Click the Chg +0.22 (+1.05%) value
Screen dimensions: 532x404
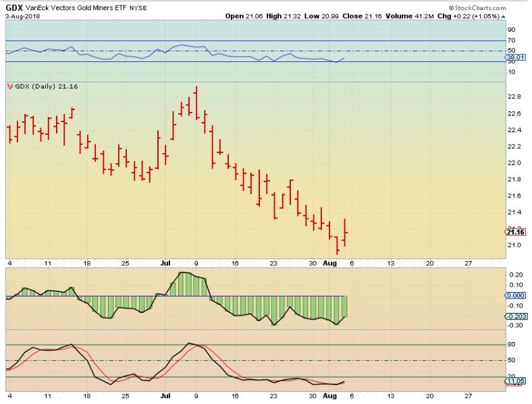(x=469, y=16)
